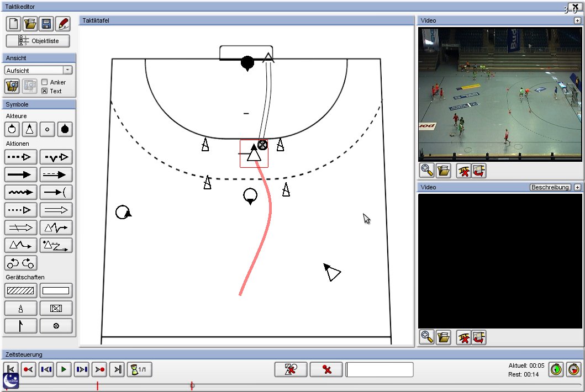Image resolution: width=585 pixels, height=392 pixels.
Task: Click the new document icon
Action: pyautogui.click(x=13, y=24)
